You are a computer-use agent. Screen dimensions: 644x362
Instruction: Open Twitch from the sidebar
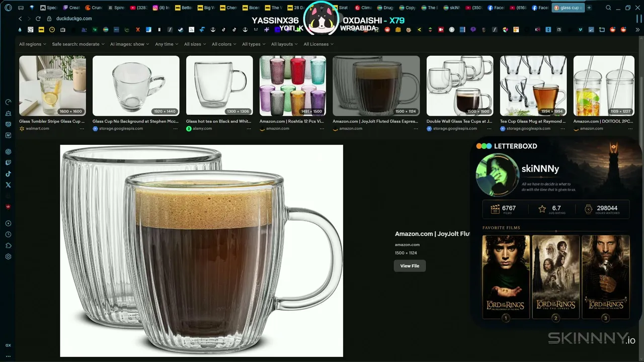click(x=8, y=163)
